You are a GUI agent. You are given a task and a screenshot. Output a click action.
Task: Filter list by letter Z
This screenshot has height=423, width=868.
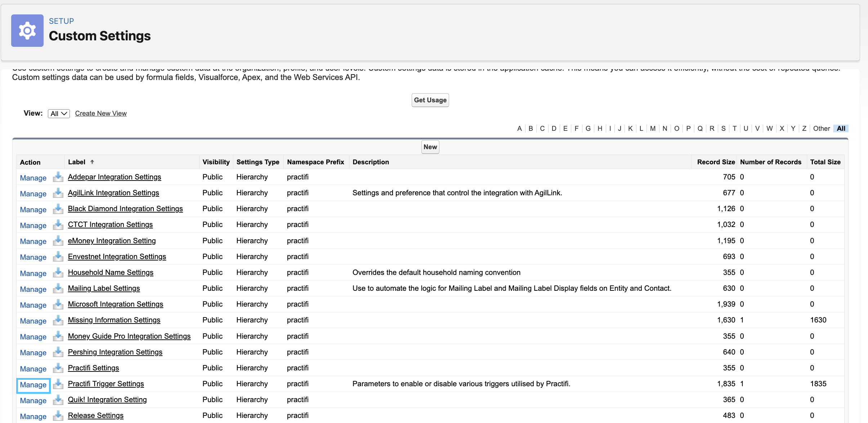click(804, 129)
